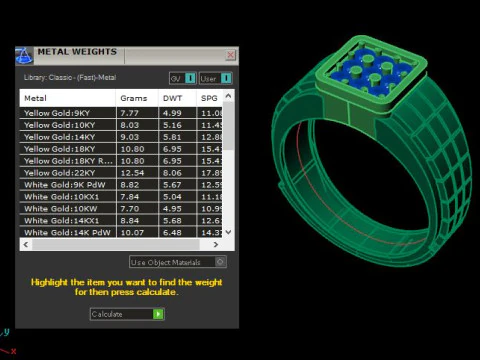480x360 pixels.
Task: Close the Metal Weights panel
Action: click(x=230, y=55)
